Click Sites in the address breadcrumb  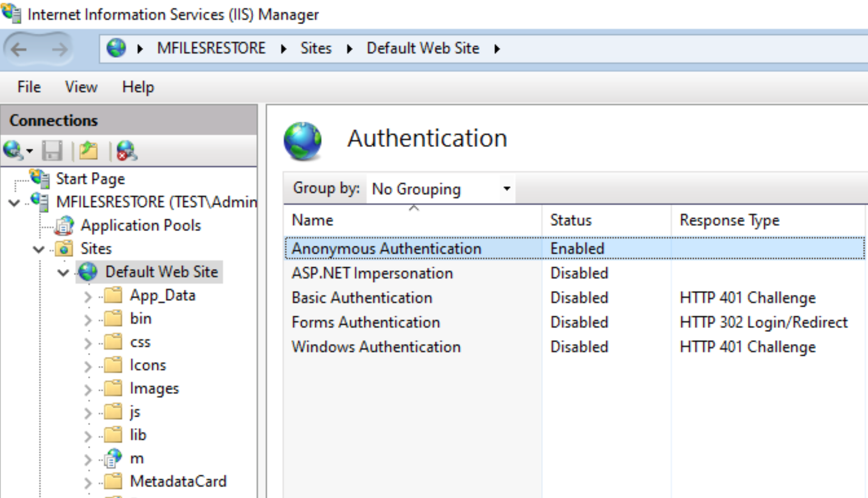[316, 48]
